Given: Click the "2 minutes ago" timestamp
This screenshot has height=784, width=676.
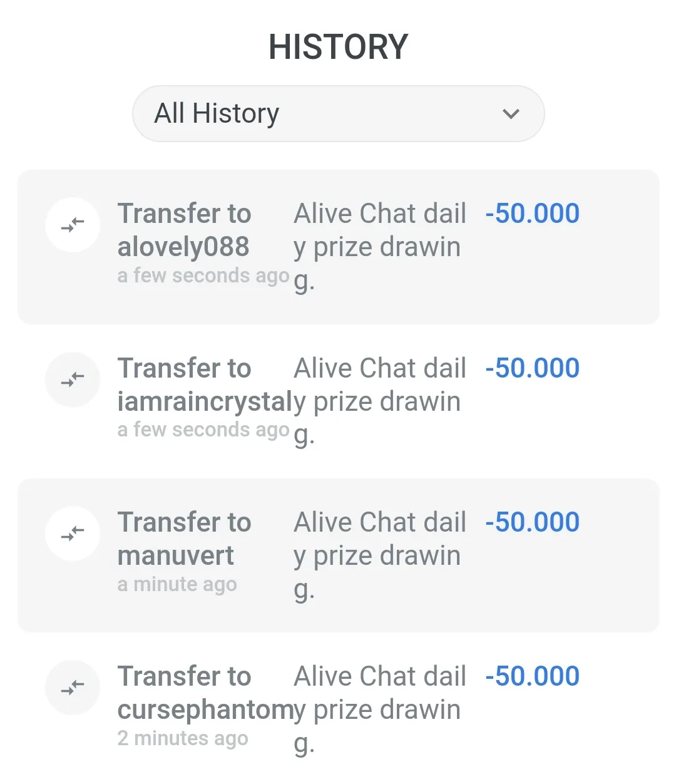Looking at the screenshot, I should (x=183, y=738).
